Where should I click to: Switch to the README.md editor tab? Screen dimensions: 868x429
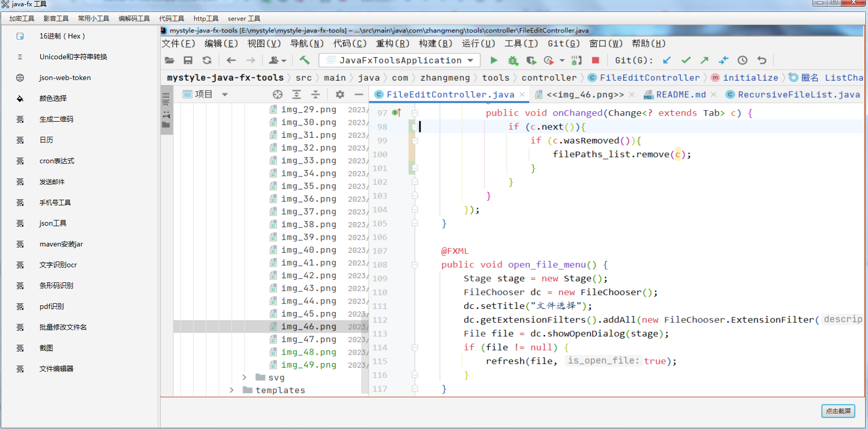(680, 95)
